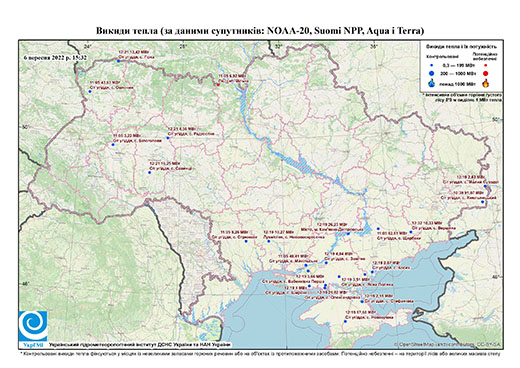The width and height of the screenshot is (520, 368).
Task: Click the blue marker labeled 13.42 MW
Action: pos(118,61)
